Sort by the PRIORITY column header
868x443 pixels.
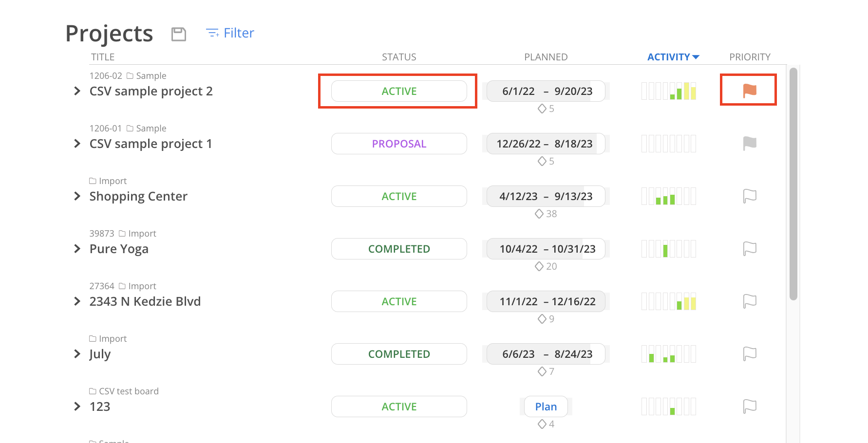point(750,57)
